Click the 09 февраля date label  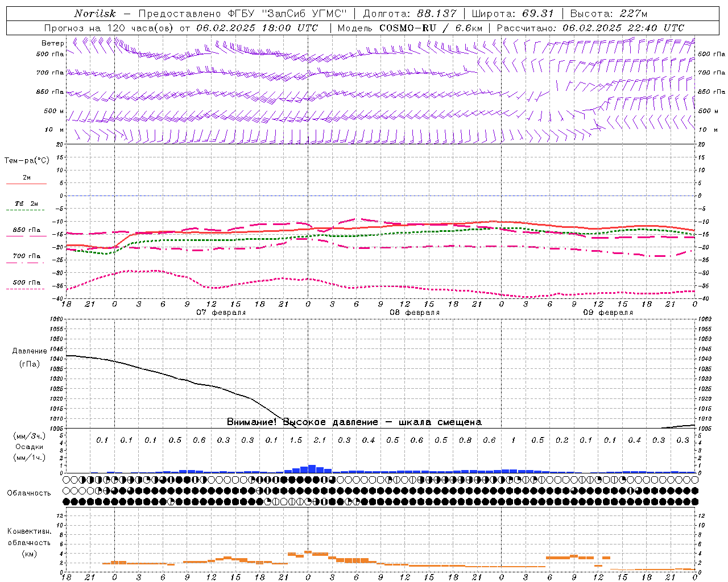pyautogui.click(x=607, y=313)
